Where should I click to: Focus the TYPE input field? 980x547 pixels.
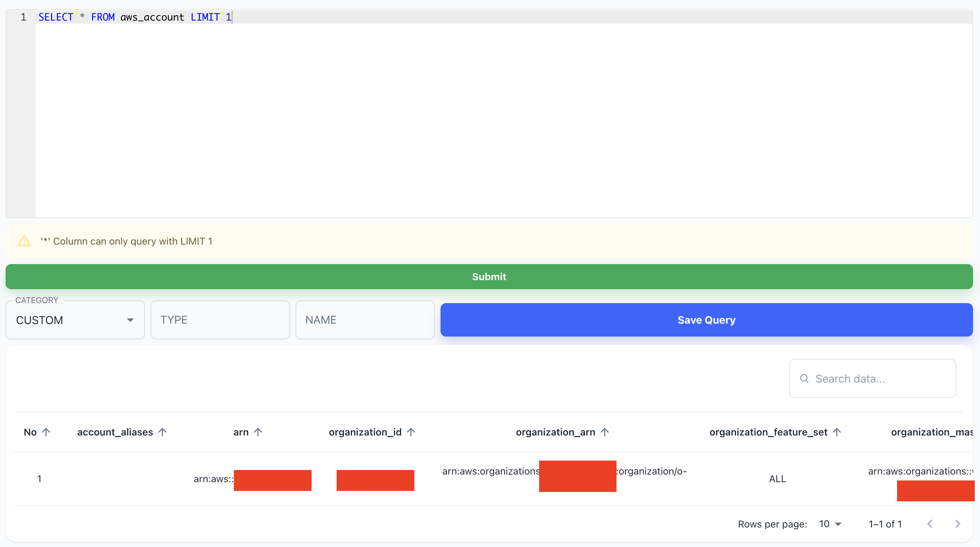pyautogui.click(x=220, y=320)
